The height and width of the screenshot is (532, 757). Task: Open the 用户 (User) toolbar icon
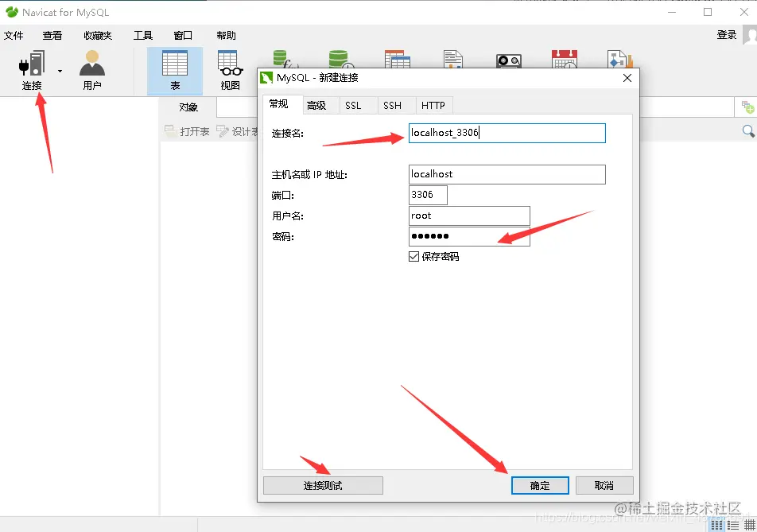pyautogui.click(x=92, y=71)
